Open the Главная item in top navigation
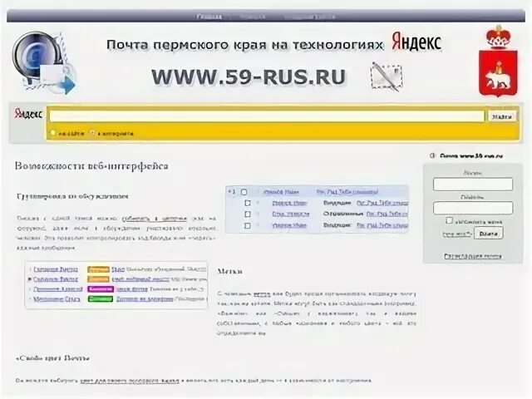Image resolution: width=532 pixels, height=399 pixels. (x=209, y=17)
